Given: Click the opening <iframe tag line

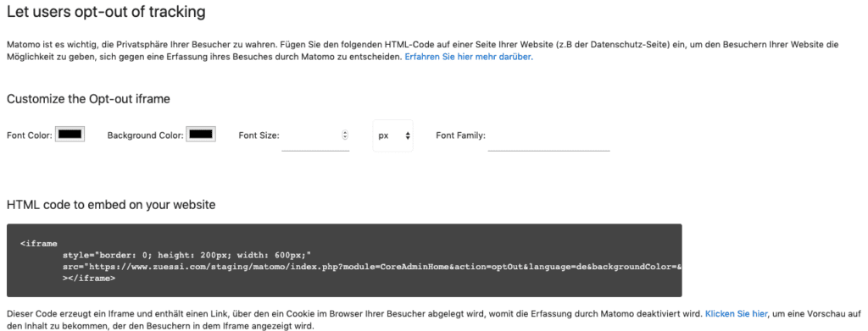Looking at the screenshot, I should (x=39, y=243).
